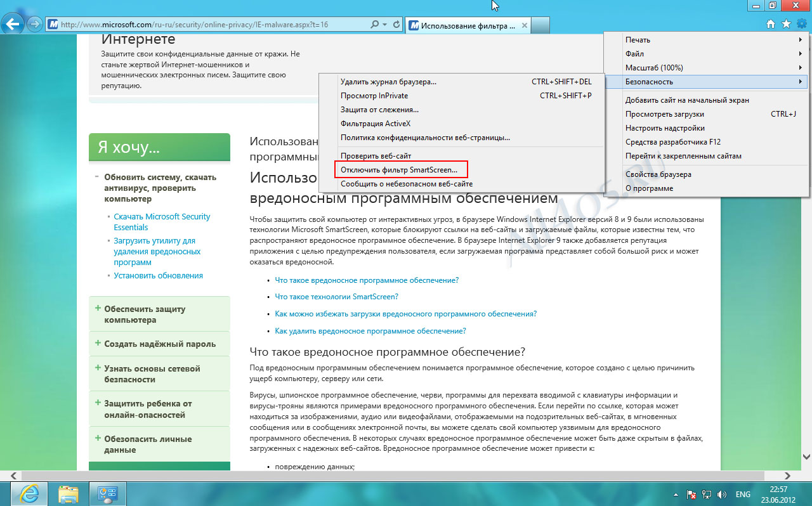The image size is (812, 506).
Task: Select 'Фильтрация ActiveX' item
Action: click(462, 123)
